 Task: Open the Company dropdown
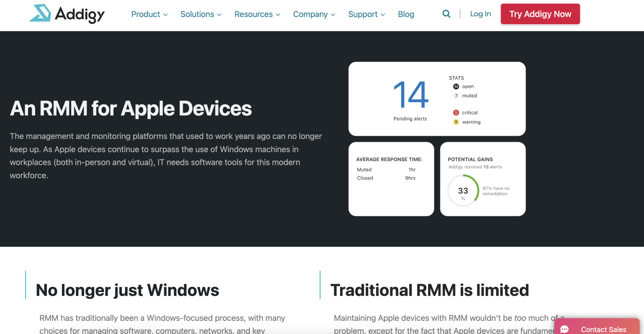point(314,14)
